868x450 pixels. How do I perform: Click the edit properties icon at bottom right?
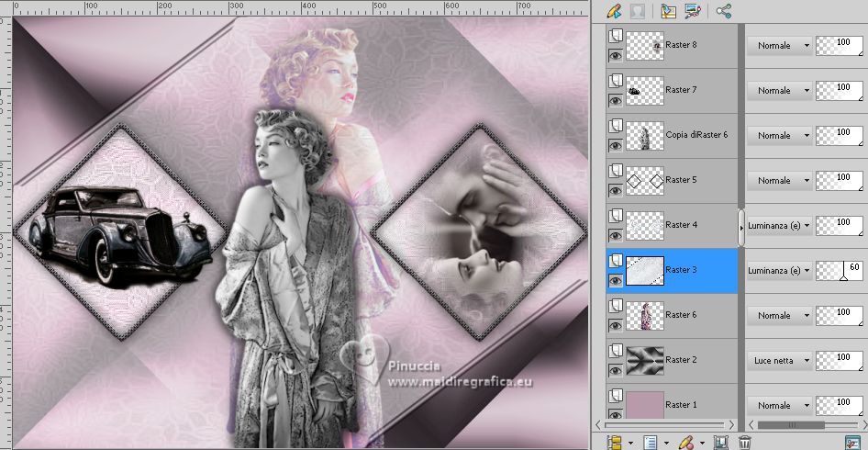(x=852, y=443)
